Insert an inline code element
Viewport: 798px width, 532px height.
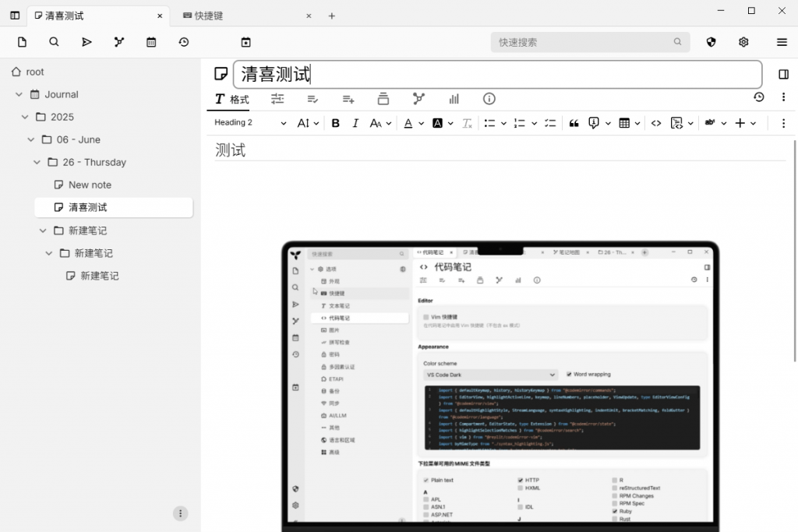coord(656,123)
